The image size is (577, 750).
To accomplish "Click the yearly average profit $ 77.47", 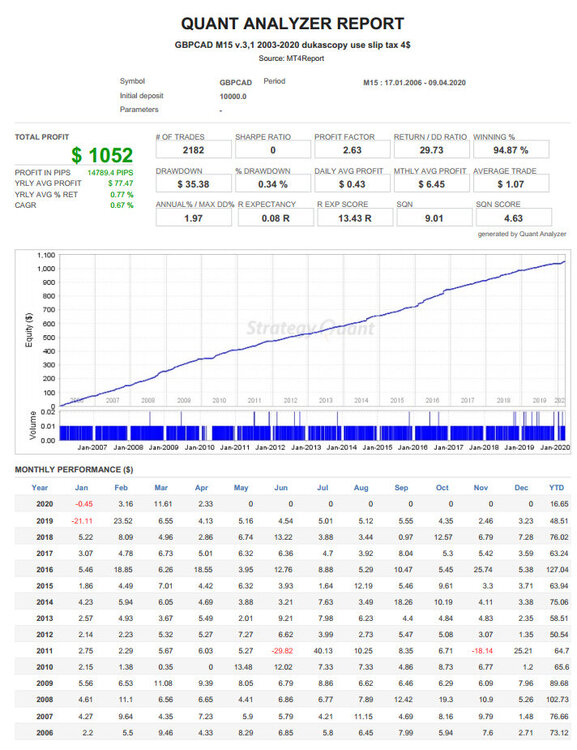I will click(x=121, y=183).
